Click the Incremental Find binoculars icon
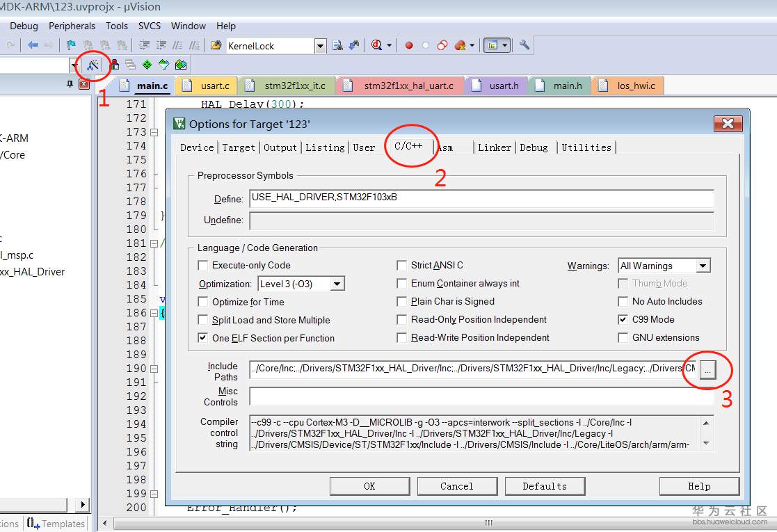Image resolution: width=777 pixels, height=532 pixels. click(354, 46)
